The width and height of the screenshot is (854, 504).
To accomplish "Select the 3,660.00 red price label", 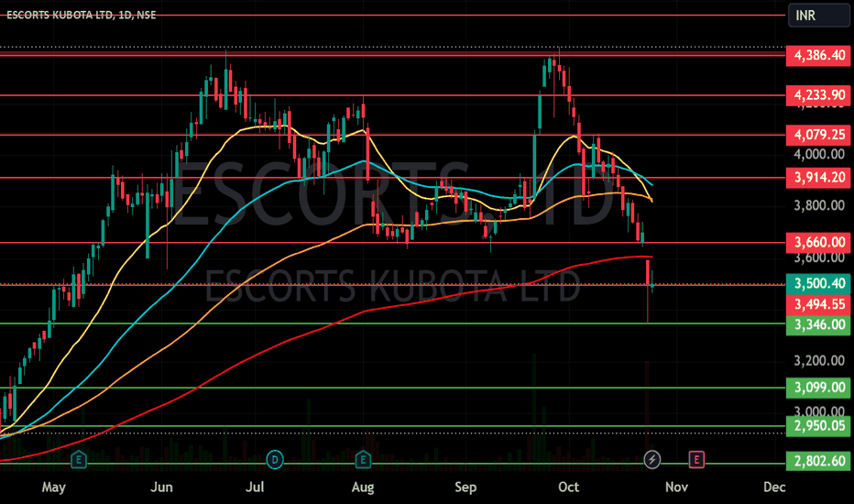I will [x=818, y=242].
